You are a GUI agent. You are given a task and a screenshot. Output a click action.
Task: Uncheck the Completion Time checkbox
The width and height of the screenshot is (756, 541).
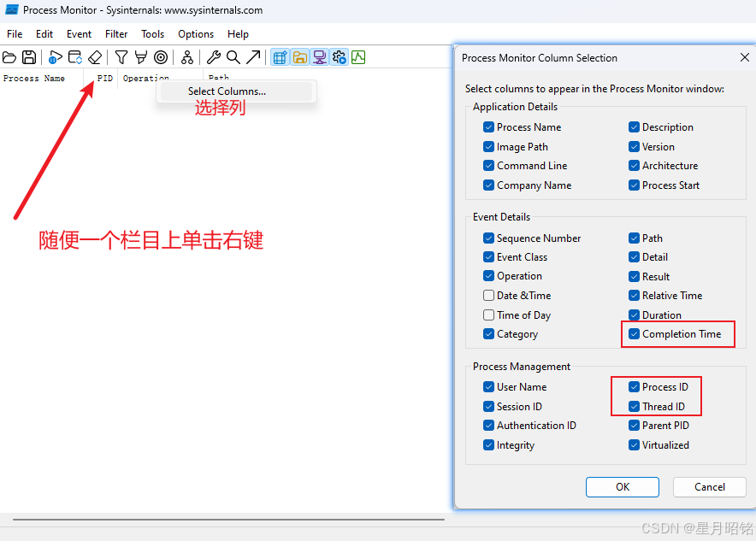point(634,334)
